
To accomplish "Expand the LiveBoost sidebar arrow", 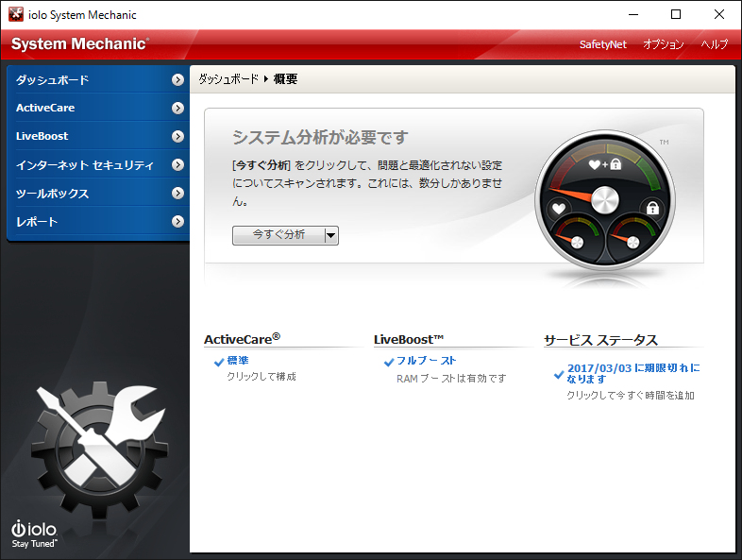I will (x=177, y=136).
